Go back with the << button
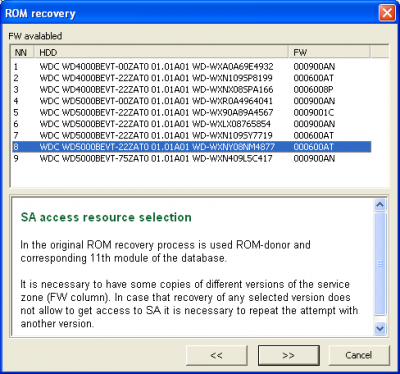Viewport: 400px width, 374px height. (217, 355)
